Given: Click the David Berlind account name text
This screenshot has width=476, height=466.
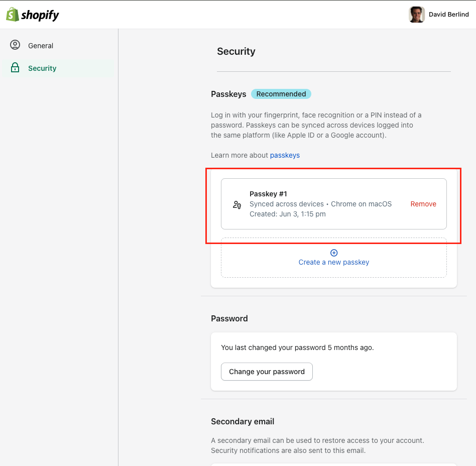Looking at the screenshot, I should pyautogui.click(x=449, y=14).
